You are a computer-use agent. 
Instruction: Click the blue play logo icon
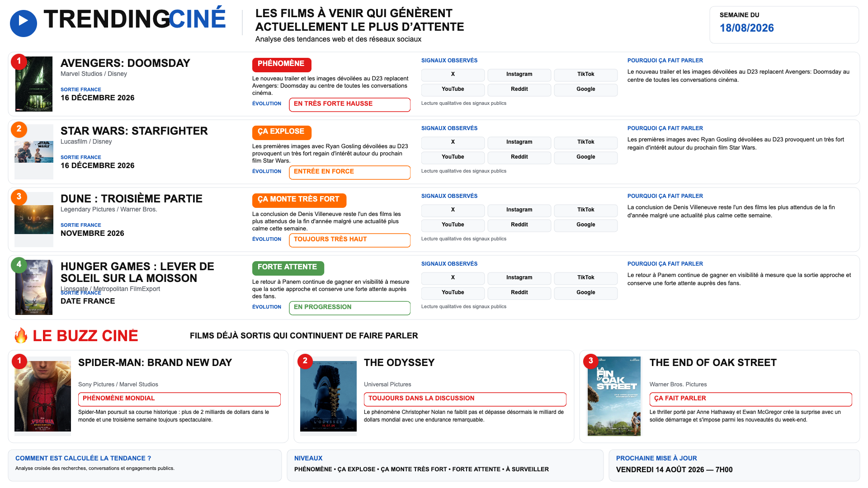point(24,23)
